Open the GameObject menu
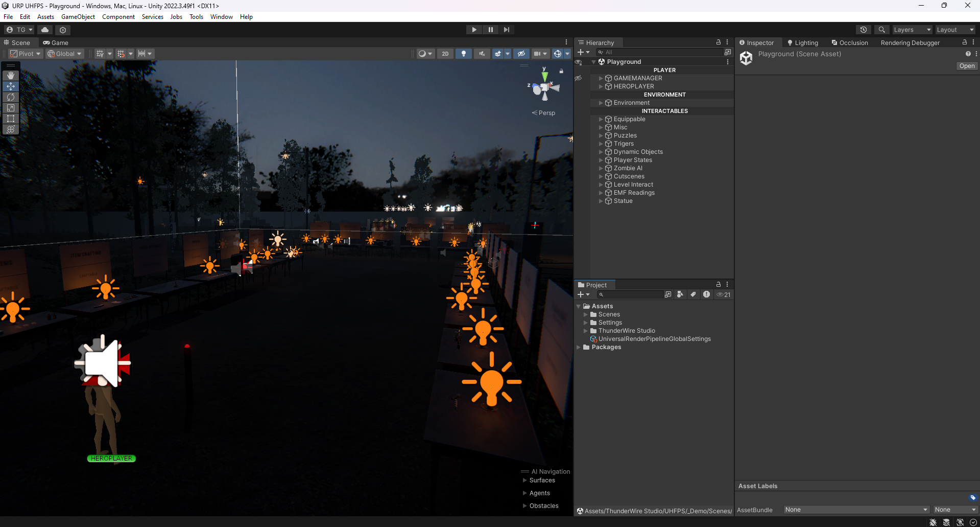This screenshot has width=980, height=527. (78, 17)
